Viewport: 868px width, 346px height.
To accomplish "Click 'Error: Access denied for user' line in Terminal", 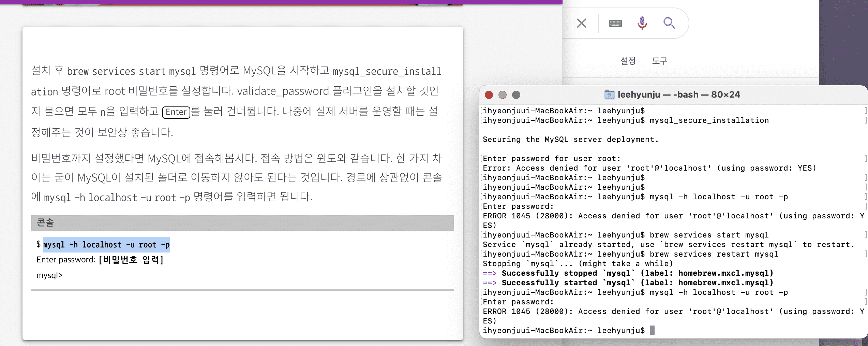I will (649, 168).
